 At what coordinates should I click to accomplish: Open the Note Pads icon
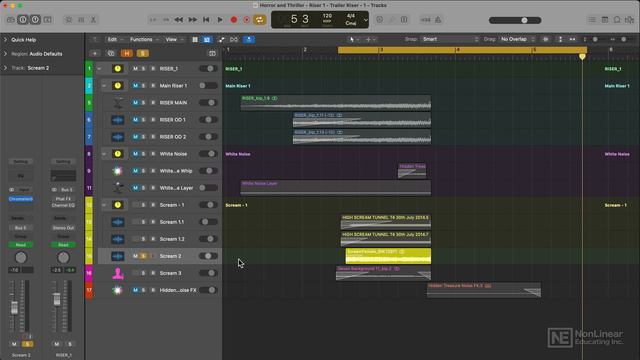coord(605,20)
